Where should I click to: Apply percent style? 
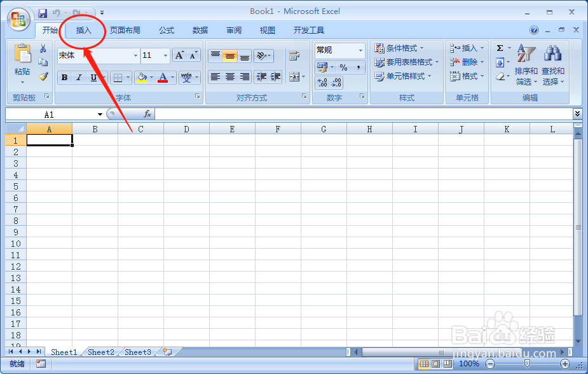point(343,67)
